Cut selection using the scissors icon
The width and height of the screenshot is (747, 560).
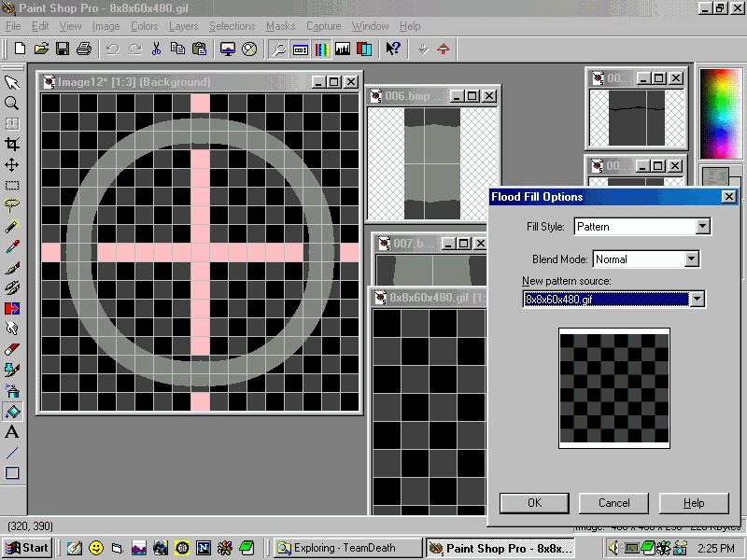156,49
